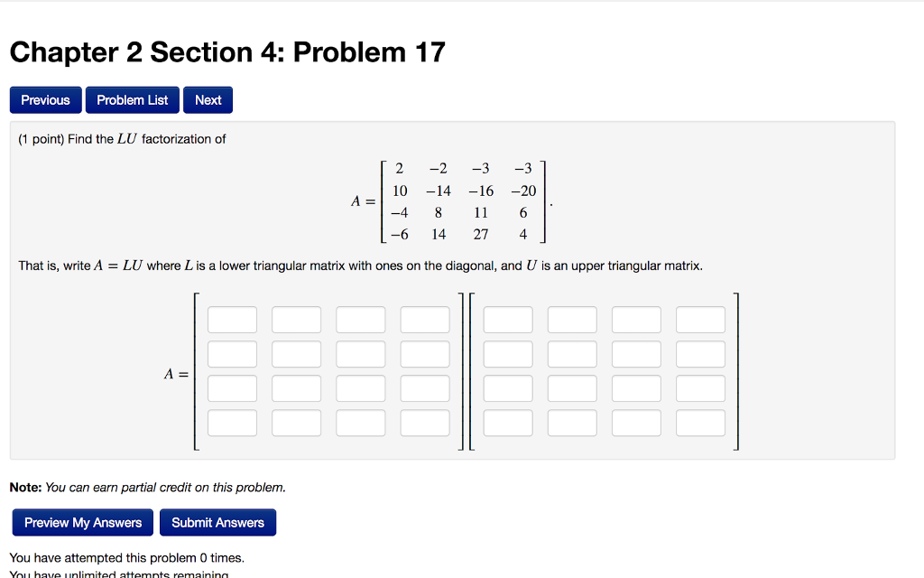
Task: Click the Previous button
Action: click(45, 99)
